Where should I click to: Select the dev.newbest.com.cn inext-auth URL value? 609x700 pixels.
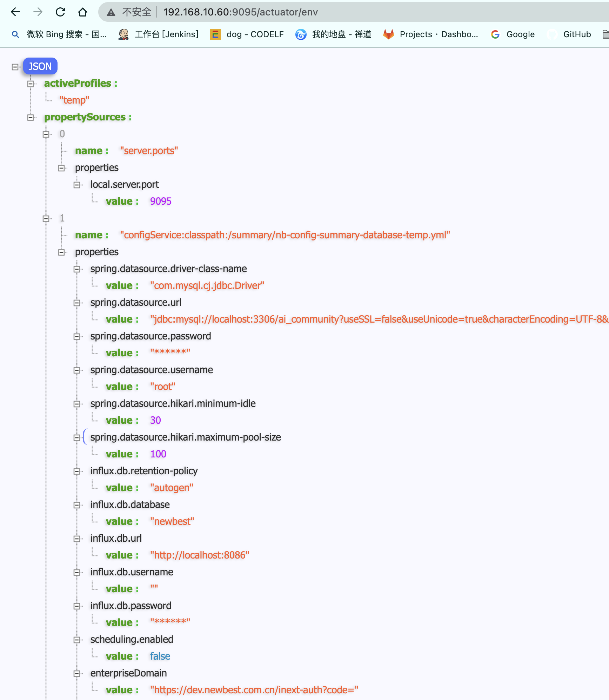coord(254,690)
